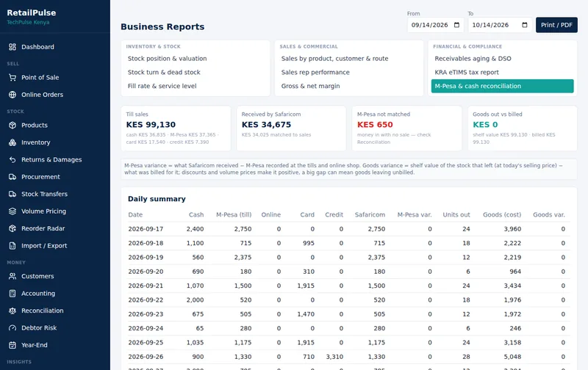This screenshot has height=370, width=588.
Task: Open Volume Pricing in the sidebar
Action: pyautogui.click(x=55, y=211)
